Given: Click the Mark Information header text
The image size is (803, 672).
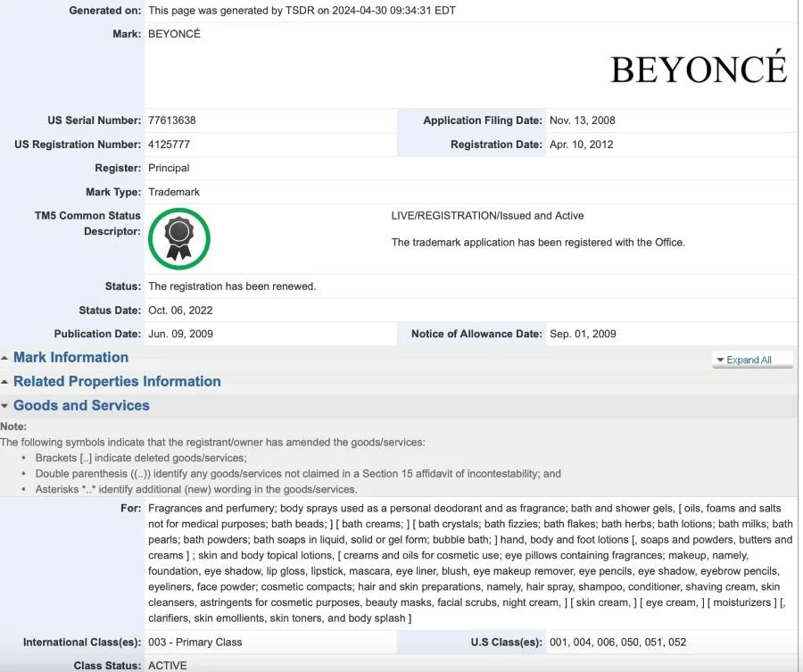Looking at the screenshot, I should pos(70,357).
